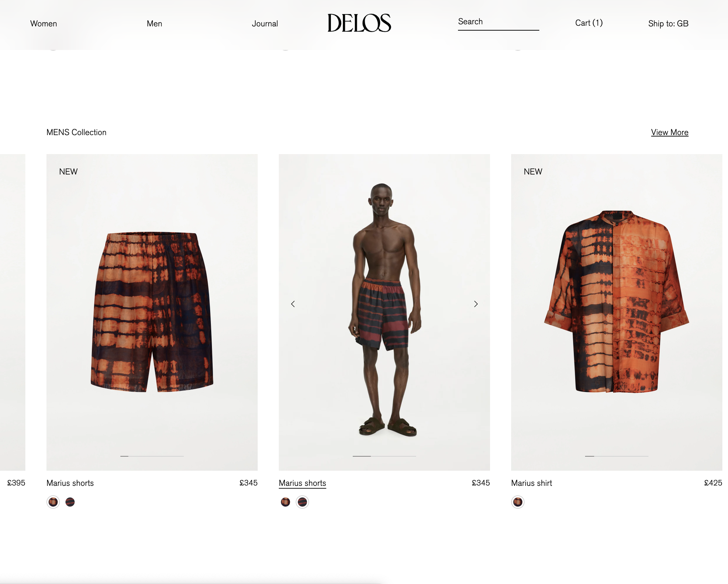Screen dimensions: 728x584
Task: Choose dark striped swatch under second Marius shorts
Action: click(x=302, y=502)
